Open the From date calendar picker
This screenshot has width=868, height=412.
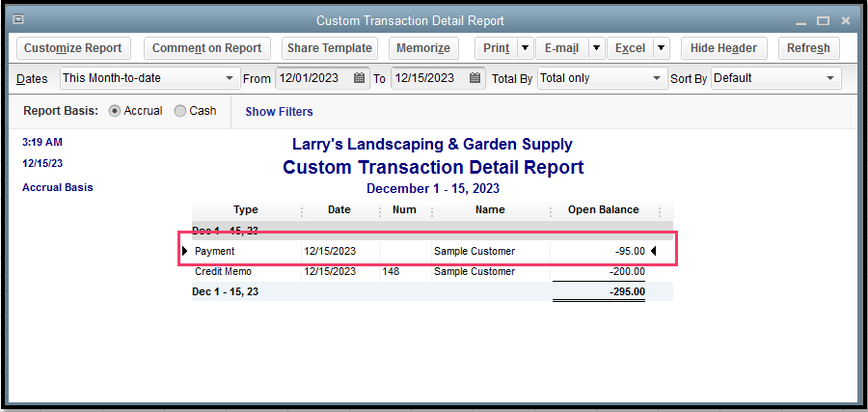360,78
